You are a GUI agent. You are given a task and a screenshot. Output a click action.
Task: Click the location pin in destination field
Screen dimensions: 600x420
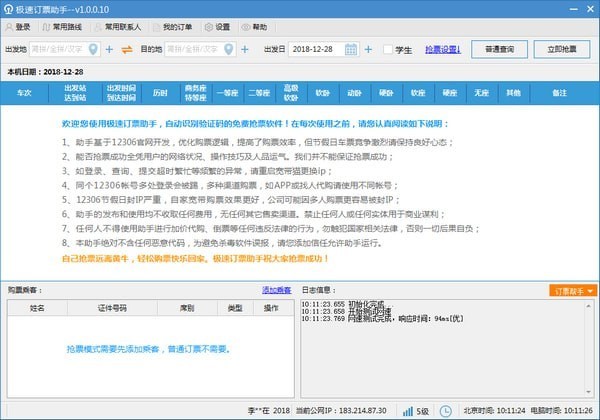click(229, 49)
